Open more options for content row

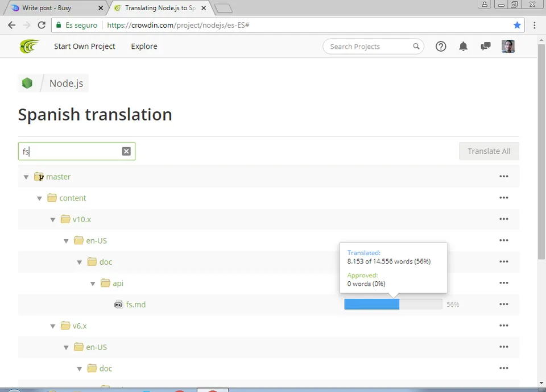504,198
